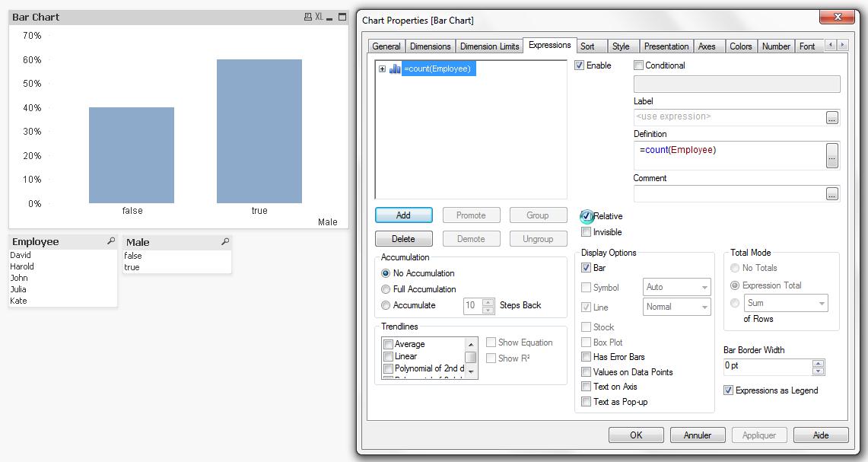The height and width of the screenshot is (462, 868).
Task: Tick Linear trendline checkbox
Action: pyautogui.click(x=389, y=356)
